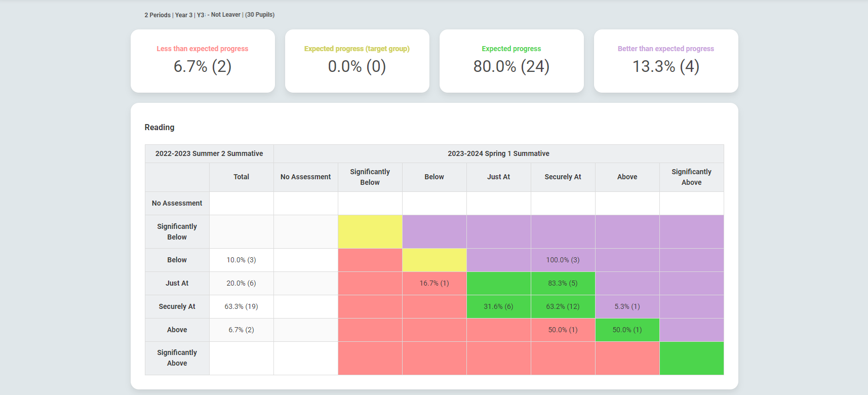Click the 31.6% (6) cell
868x395 pixels.
pyautogui.click(x=498, y=306)
